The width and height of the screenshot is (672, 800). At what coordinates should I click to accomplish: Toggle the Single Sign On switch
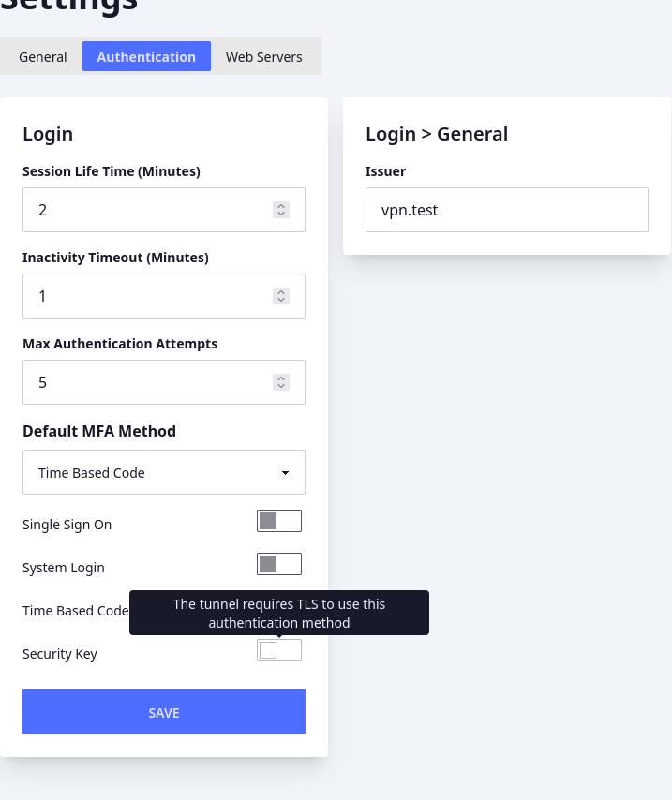coord(279,521)
